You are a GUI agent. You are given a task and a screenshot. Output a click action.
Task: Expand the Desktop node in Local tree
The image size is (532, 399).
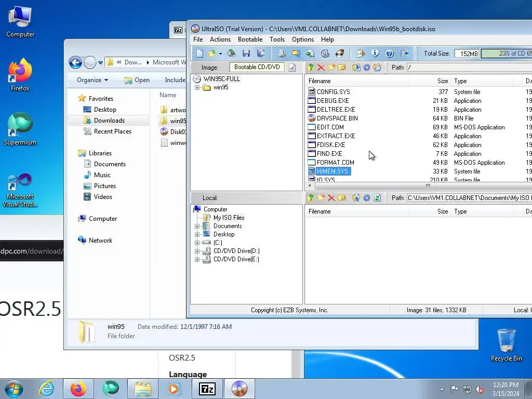197,234
